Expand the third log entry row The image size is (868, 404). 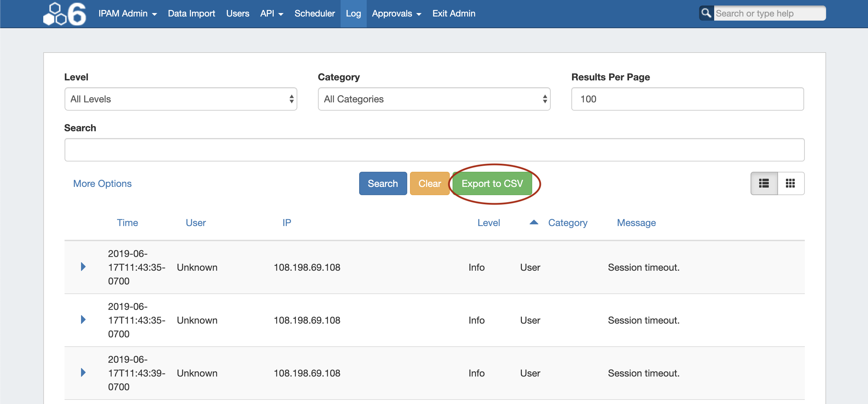tap(83, 373)
